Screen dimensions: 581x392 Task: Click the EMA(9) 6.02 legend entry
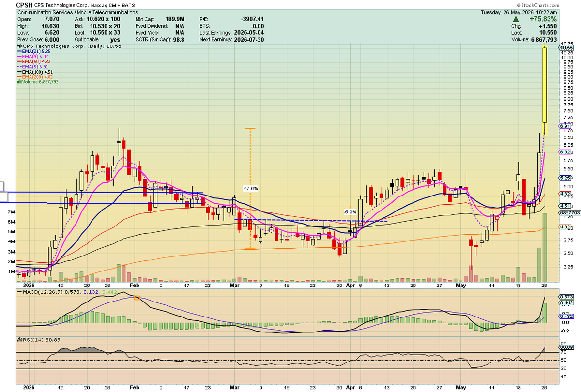click(x=32, y=56)
